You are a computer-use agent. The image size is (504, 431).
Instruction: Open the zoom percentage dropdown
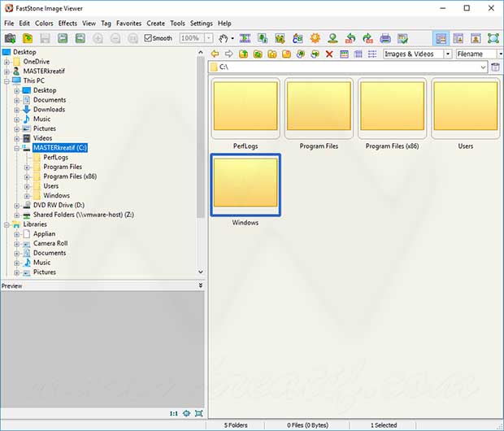[209, 38]
